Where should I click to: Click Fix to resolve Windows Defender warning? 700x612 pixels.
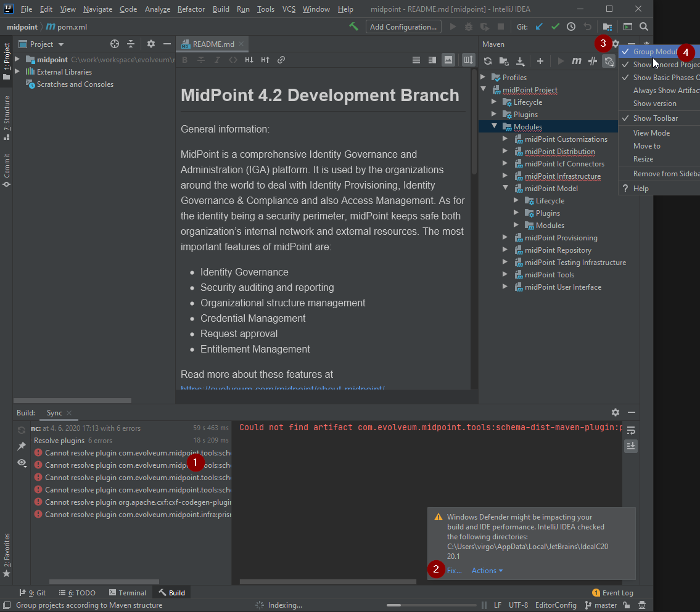click(x=455, y=570)
